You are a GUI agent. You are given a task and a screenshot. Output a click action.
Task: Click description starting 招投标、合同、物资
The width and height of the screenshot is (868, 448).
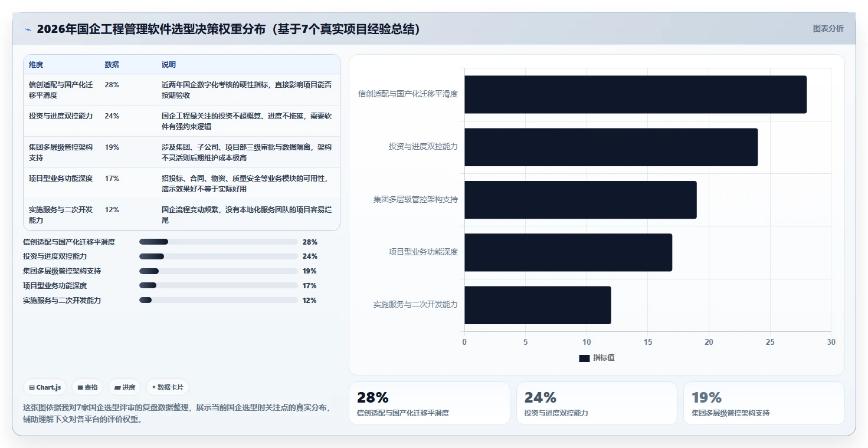245,183
